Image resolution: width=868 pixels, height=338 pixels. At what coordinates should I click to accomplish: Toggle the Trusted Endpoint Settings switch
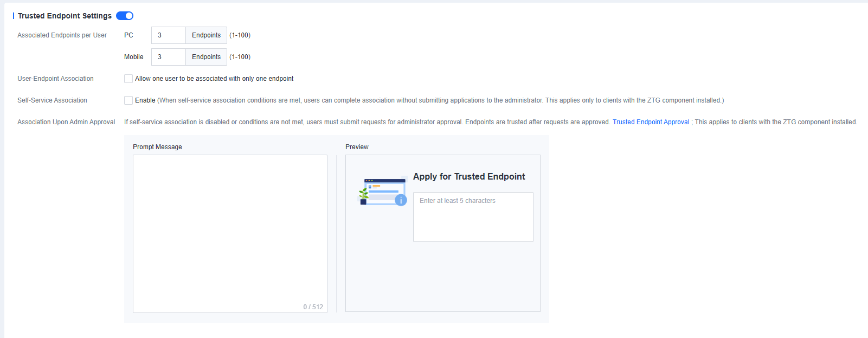(125, 16)
